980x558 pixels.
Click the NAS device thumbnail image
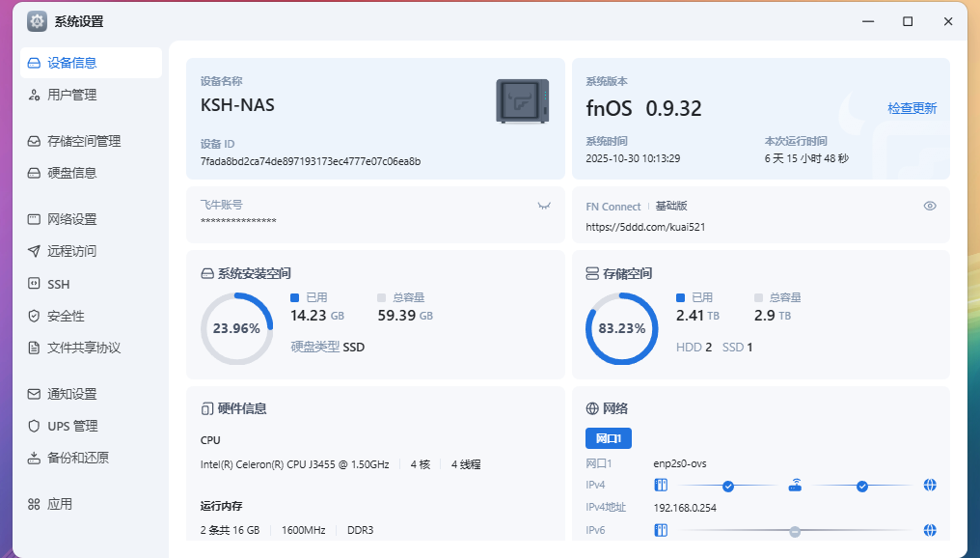tap(522, 101)
